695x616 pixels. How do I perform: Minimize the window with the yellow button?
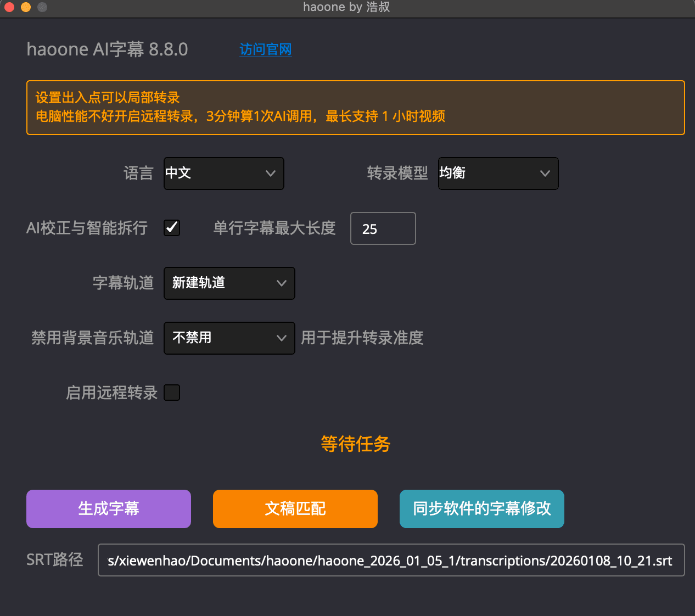pos(26,7)
